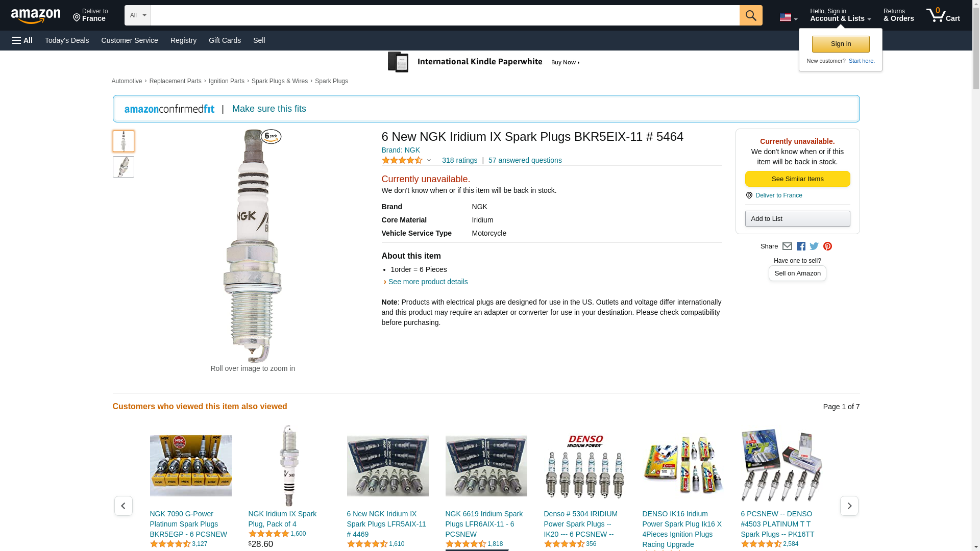
Task: Open Today's Deals navigation item
Action: pyautogui.click(x=67, y=40)
